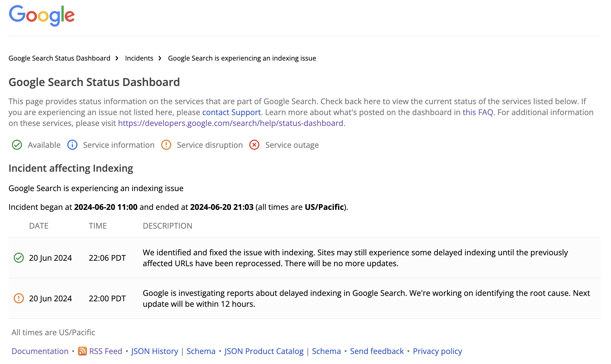Select the indexing issue breadcrumb item
The height and width of the screenshot is (364, 611).
tap(242, 58)
